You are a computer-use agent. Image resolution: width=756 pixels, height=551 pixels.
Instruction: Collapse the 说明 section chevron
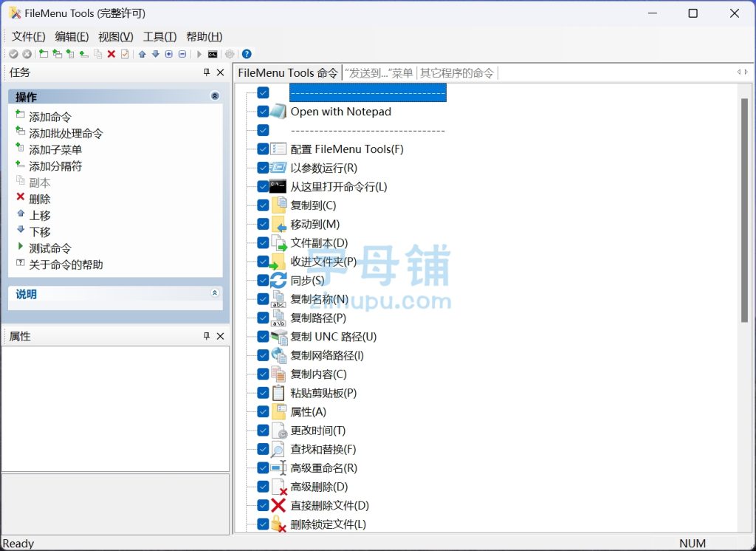[215, 293]
